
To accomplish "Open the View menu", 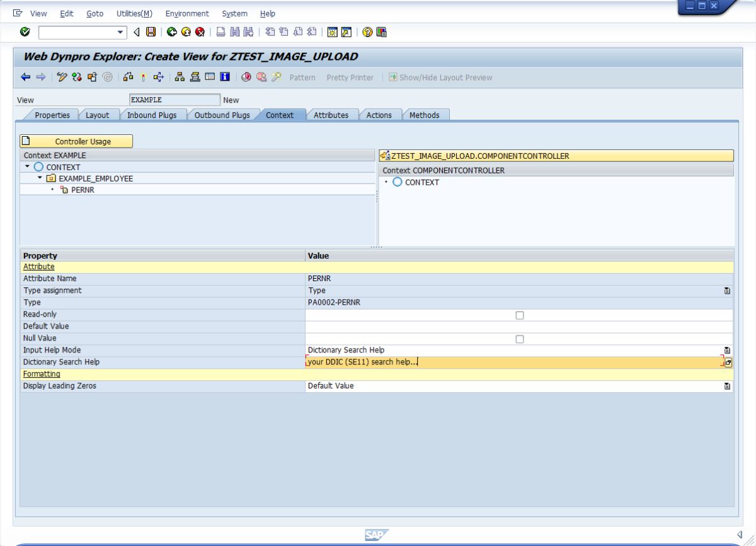I will (x=38, y=13).
